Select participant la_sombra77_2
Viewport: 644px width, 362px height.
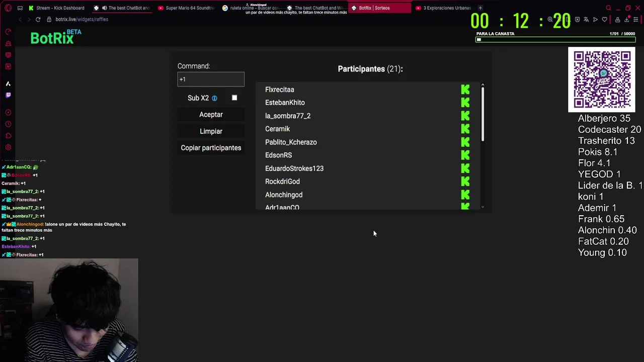(x=288, y=116)
